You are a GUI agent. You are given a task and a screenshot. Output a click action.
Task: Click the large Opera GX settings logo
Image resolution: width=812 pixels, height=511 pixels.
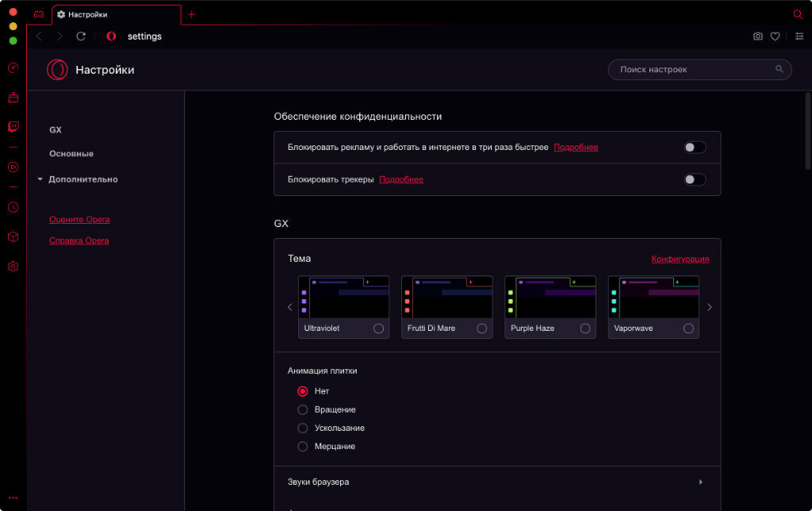tap(57, 70)
